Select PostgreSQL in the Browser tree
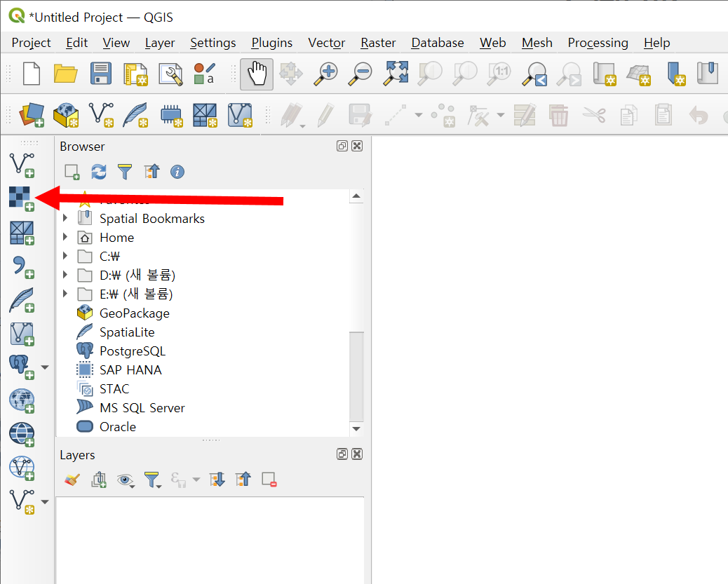This screenshot has width=728, height=584. 133,351
